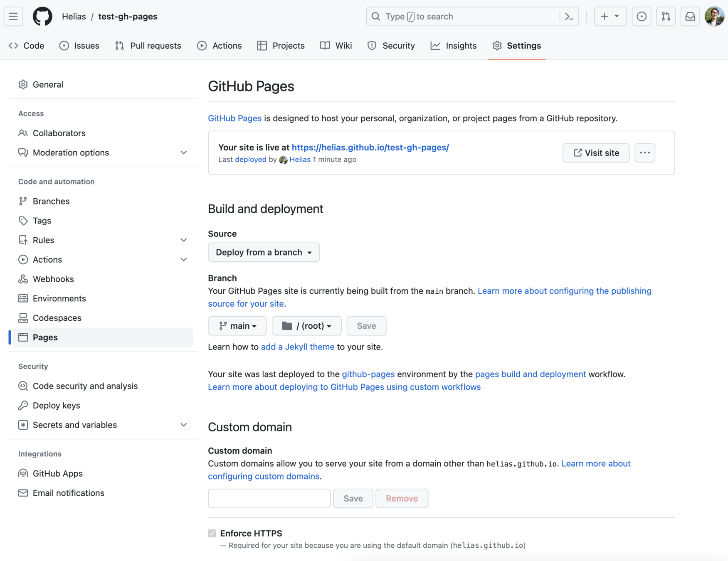Viewport: 728px width, 561px height.
Task: Expand the Moderation options chevron
Action: [184, 153]
